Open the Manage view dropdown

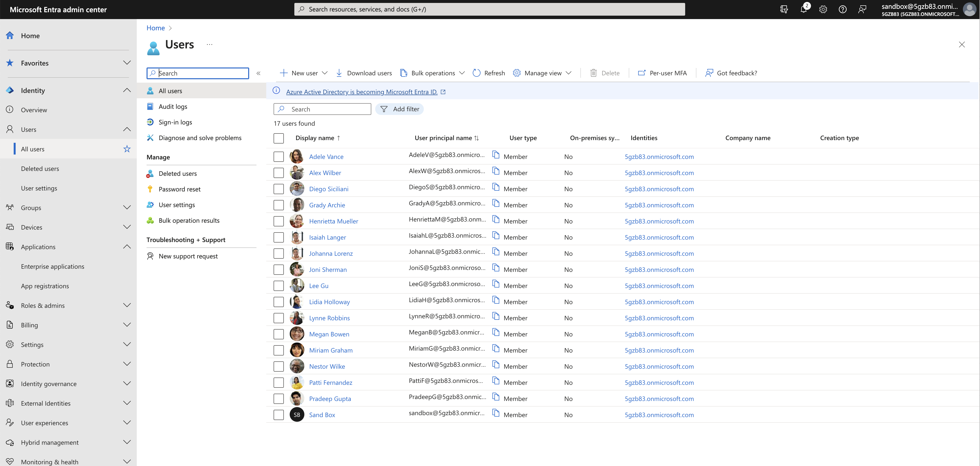coord(542,73)
